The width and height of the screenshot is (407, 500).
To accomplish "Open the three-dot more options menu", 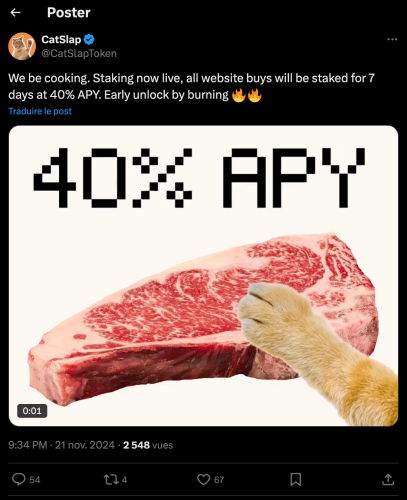I will click(x=392, y=39).
